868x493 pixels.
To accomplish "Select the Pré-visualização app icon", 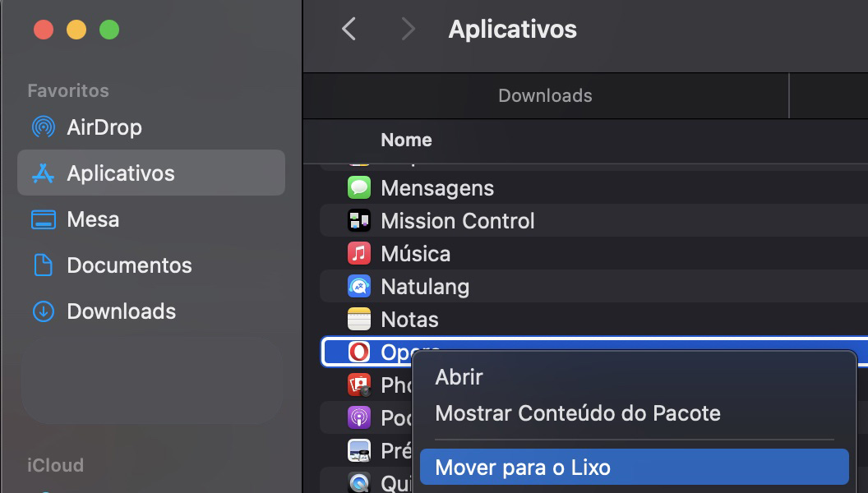I will click(x=359, y=450).
